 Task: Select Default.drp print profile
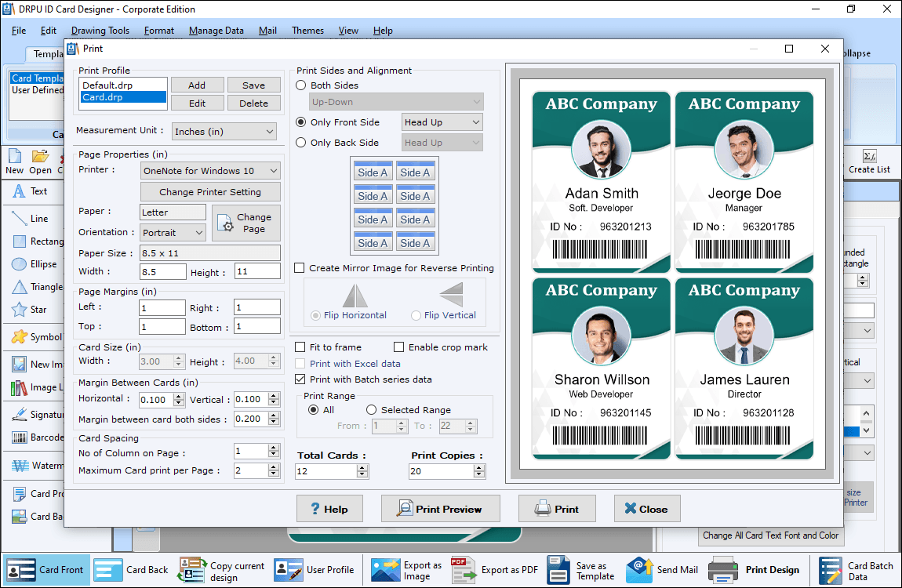(x=122, y=85)
